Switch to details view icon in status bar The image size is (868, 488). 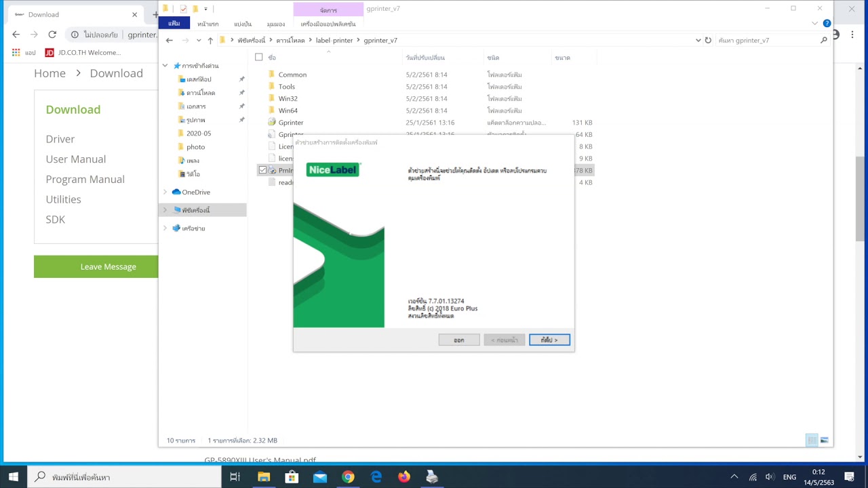pos(812,441)
